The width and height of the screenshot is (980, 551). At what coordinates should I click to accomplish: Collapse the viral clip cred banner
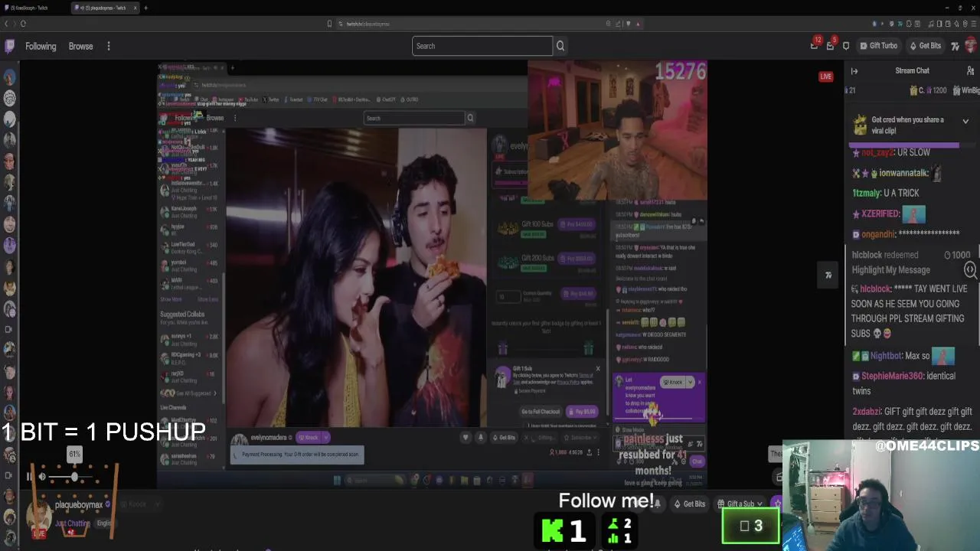965,121
